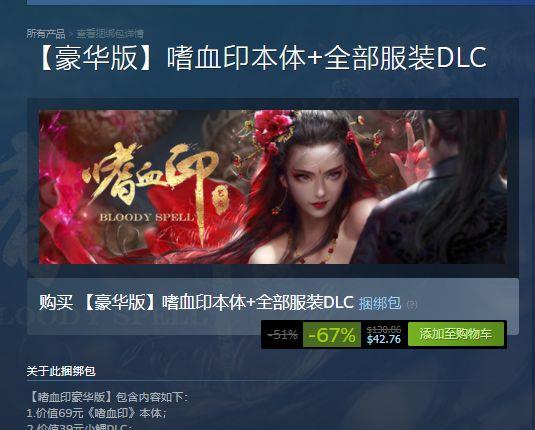The width and height of the screenshot is (535, 430).
Task: Click the $42.76 final price
Action: coord(384,339)
